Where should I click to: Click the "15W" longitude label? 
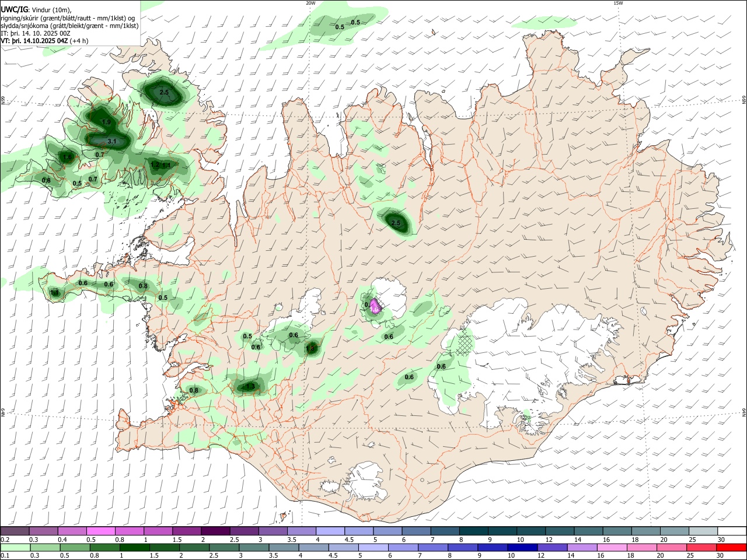click(x=618, y=3)
